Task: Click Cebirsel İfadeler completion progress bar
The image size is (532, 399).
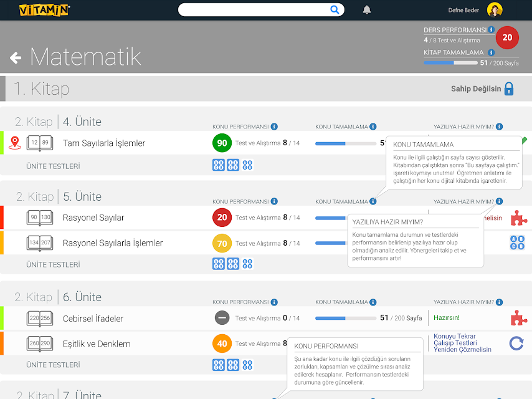Action: pyautogui.click(x=346, y=318)
